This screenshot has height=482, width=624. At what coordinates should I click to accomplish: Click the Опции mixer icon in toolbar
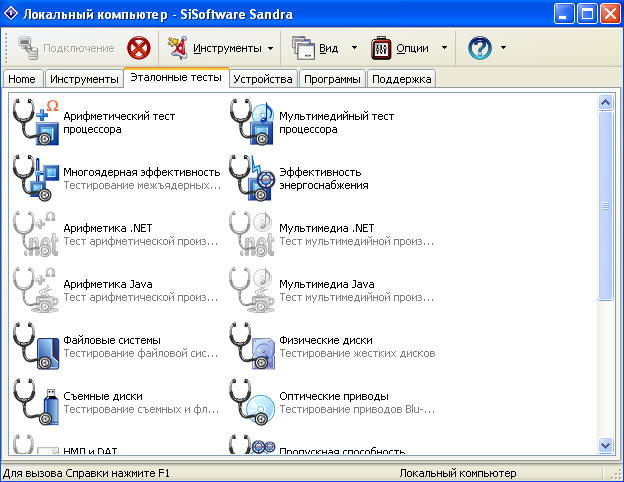pos(381,48)
